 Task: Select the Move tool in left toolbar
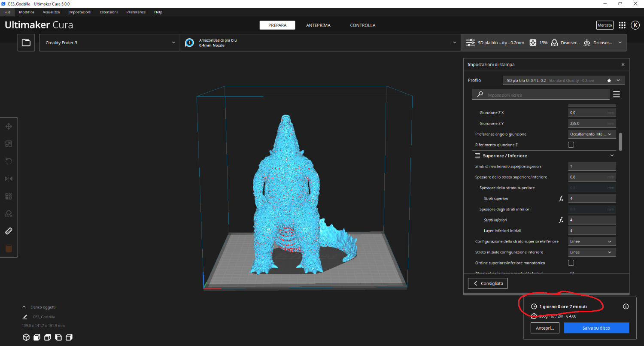9,127
